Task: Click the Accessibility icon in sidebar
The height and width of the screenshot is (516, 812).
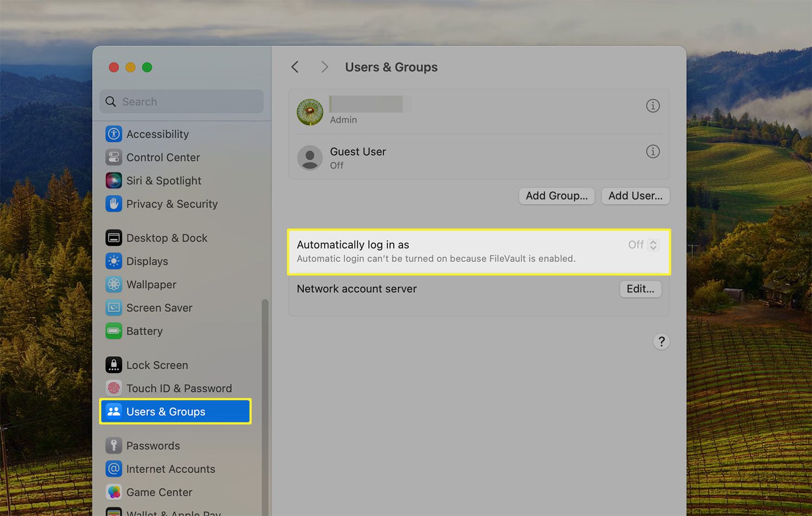Action: pyautogui.click(x=114, y=134)
